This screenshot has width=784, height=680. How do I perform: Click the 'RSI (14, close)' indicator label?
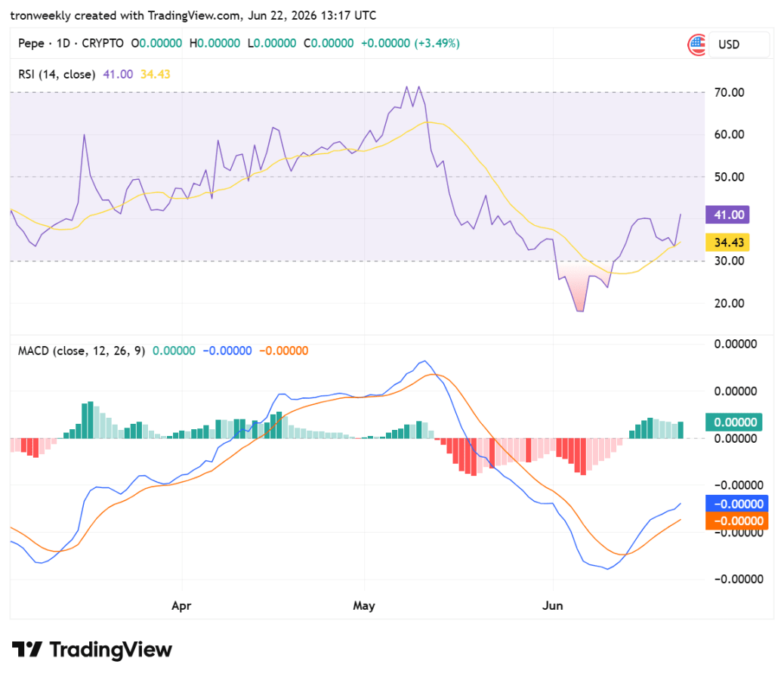[57, 75]
